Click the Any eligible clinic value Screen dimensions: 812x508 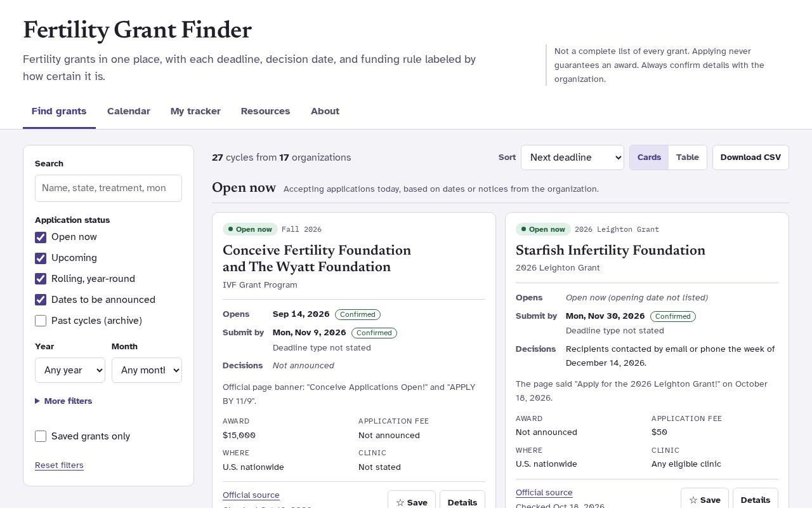(x=686, y=464)
